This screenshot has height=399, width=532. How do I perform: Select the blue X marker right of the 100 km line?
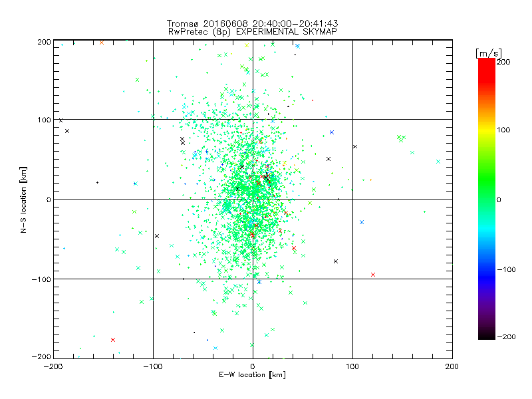362,222
